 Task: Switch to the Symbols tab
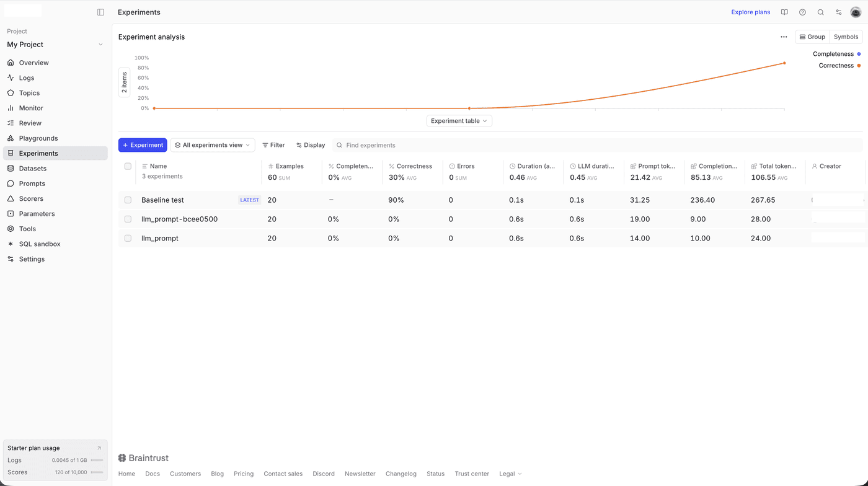pos(846,37)
